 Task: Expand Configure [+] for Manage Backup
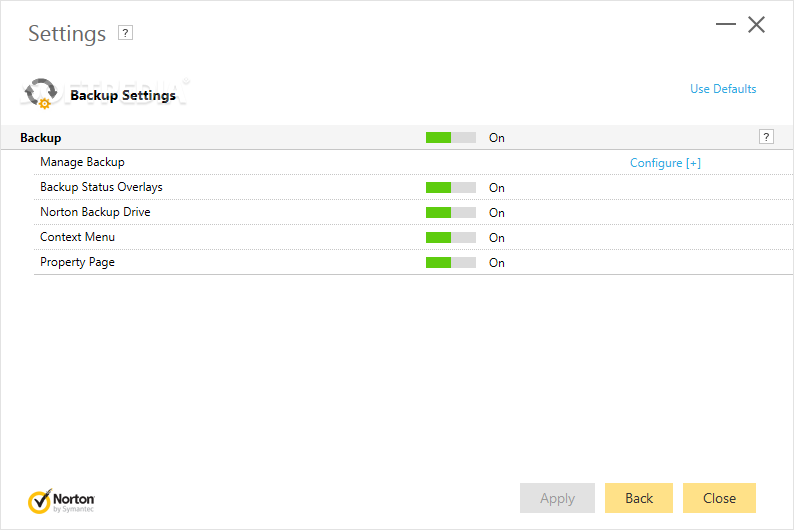coord(665,163)
